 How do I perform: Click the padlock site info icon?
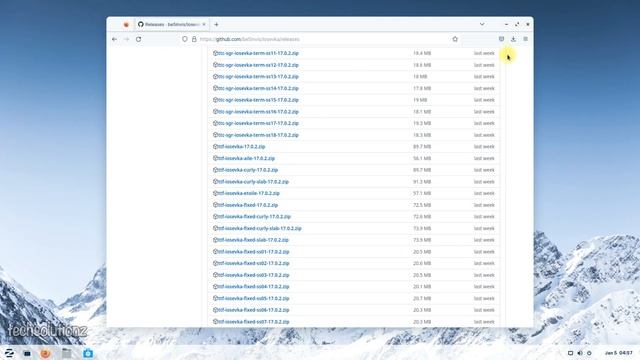click(194, 39)
